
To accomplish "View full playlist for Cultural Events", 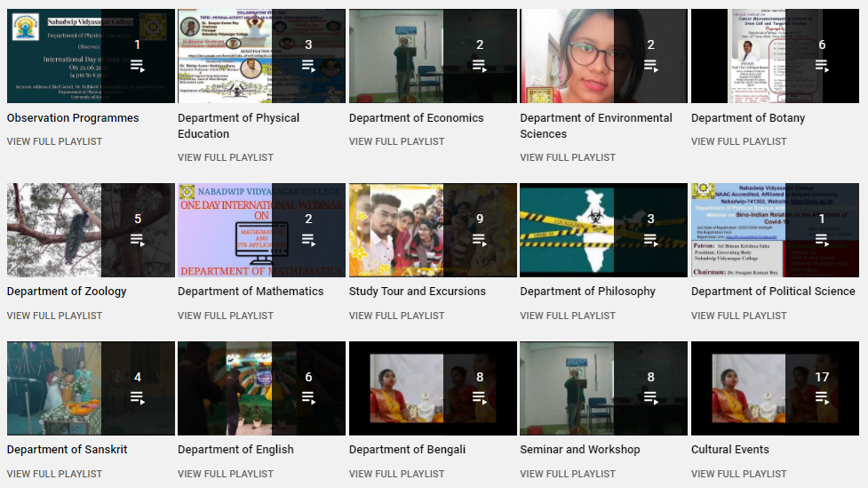I will click(738, 474).
